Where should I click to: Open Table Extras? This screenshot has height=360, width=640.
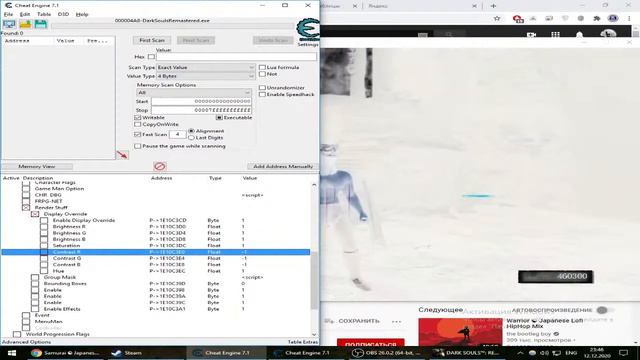(302, 342)
